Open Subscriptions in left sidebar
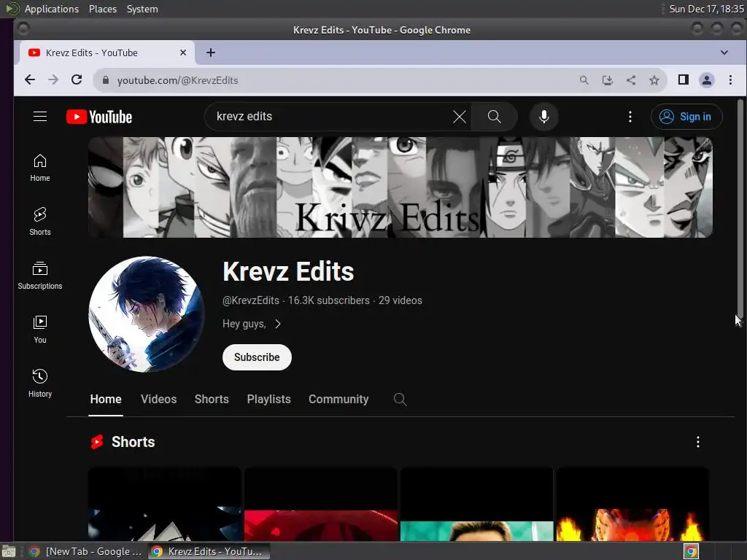Screen dimensions: 747x560 point(40,276)
